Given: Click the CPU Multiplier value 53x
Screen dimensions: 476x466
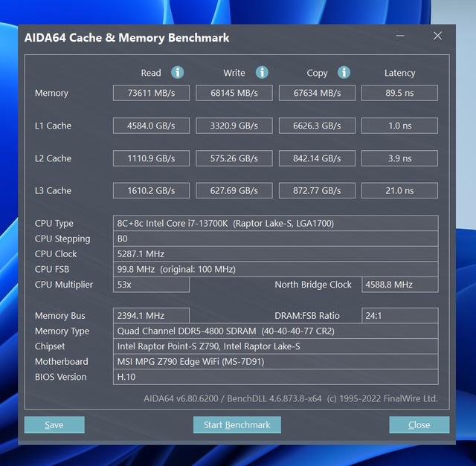Looking at the screenshot, I should pyautogui.click(x=151, y=285).
